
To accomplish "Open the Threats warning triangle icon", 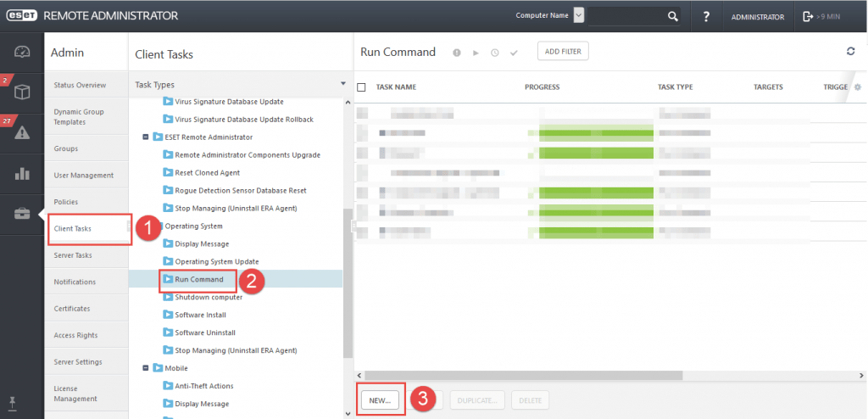I will click(22, 133).
